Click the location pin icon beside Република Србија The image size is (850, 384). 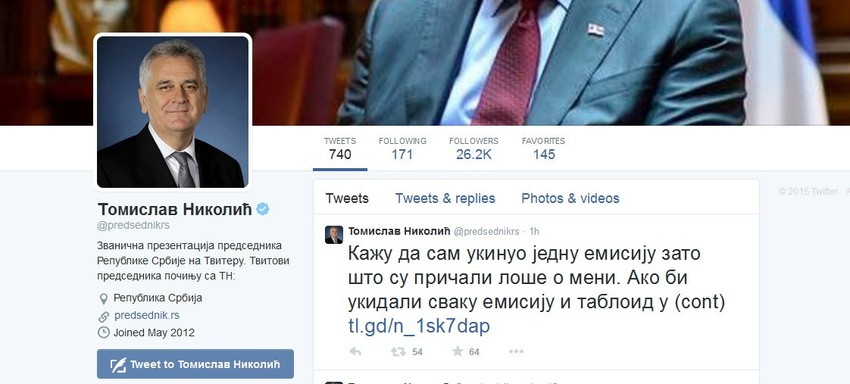tap(103, 298)
